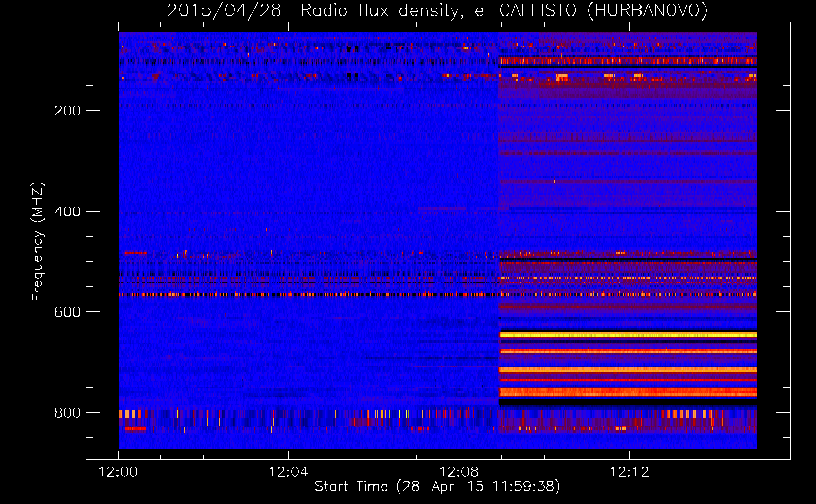Select the 600 frequency tick label
The height and width of the screenshot is (504, 816).
[x=68, y=312]
